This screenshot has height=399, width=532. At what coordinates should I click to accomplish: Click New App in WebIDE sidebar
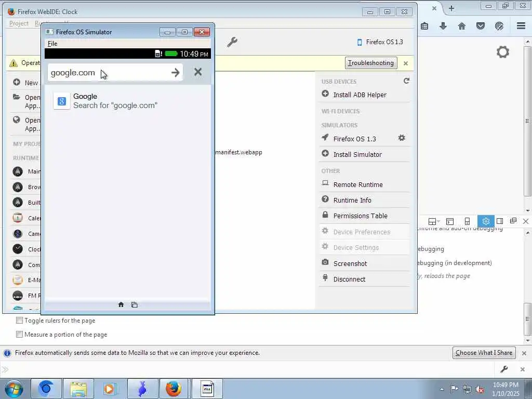(x=27, y=83)
